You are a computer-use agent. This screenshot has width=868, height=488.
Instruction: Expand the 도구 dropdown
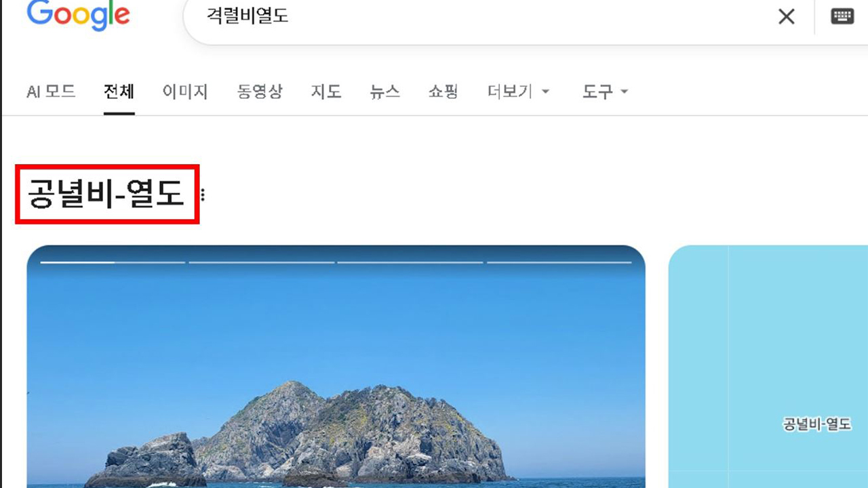605,91
